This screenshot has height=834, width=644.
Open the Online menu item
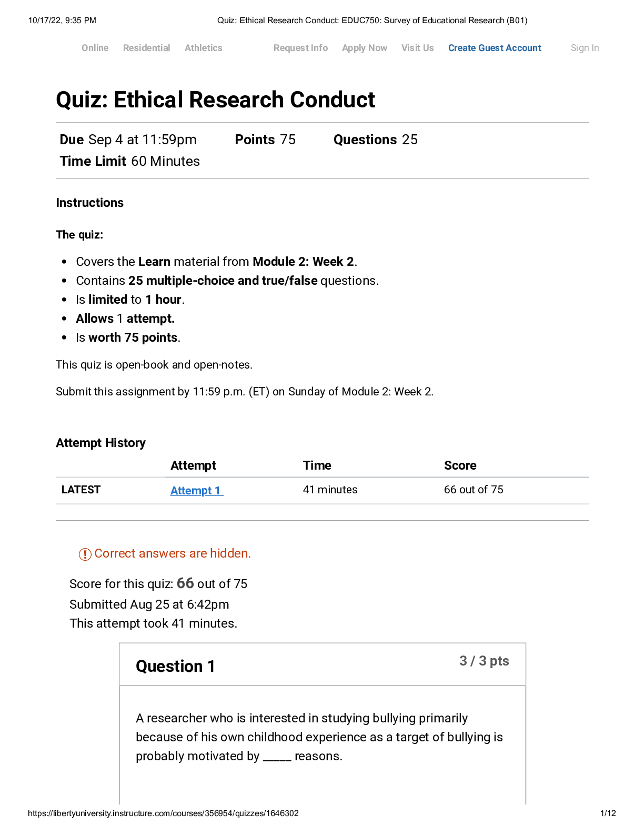pos(95,48)
